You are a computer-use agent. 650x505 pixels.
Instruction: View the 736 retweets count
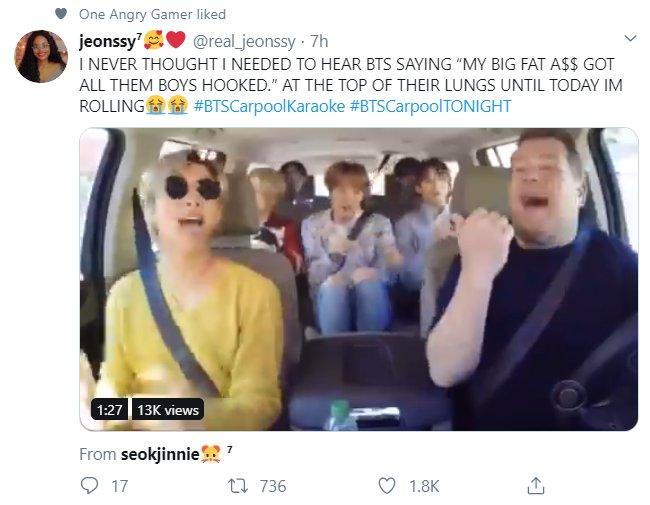272,486
